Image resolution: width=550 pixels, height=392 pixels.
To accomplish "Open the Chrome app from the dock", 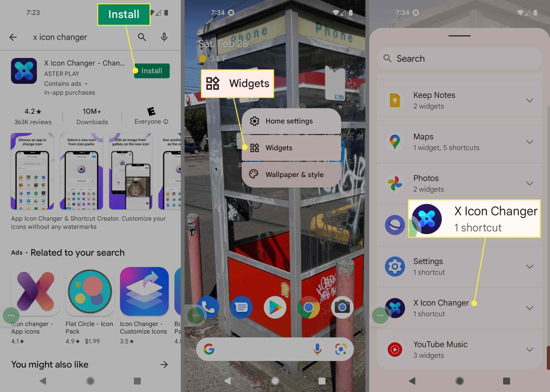I will coord(309,307).
